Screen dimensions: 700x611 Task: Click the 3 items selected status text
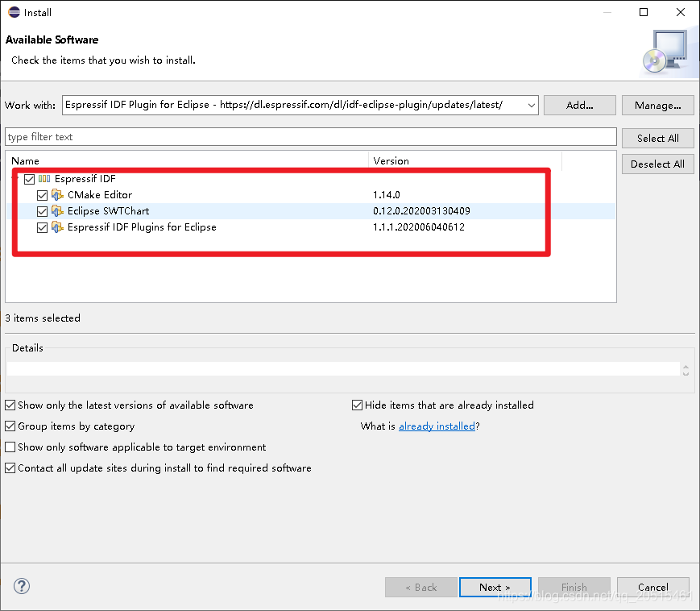43,318
